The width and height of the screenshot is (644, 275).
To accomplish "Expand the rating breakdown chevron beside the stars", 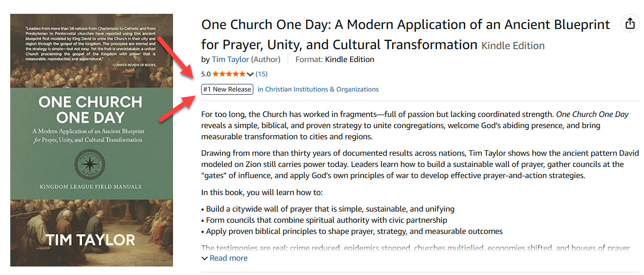I will tap(250, 74).
